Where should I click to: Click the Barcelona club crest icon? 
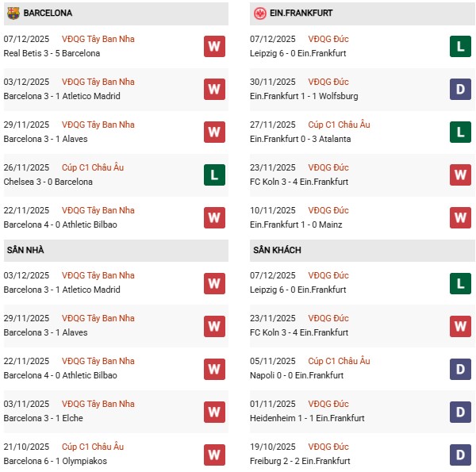(x=13, y=13)
